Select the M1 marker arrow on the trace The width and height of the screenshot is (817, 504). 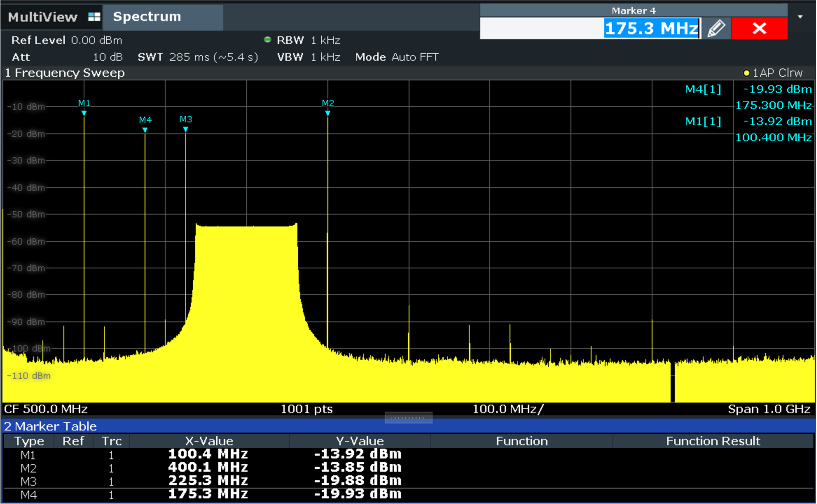[x=84, y=113]
